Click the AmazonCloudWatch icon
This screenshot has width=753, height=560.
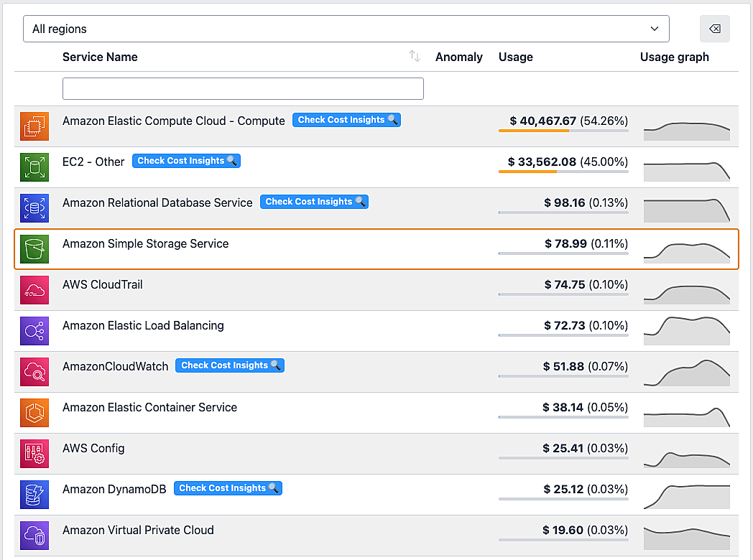[34, 372]
